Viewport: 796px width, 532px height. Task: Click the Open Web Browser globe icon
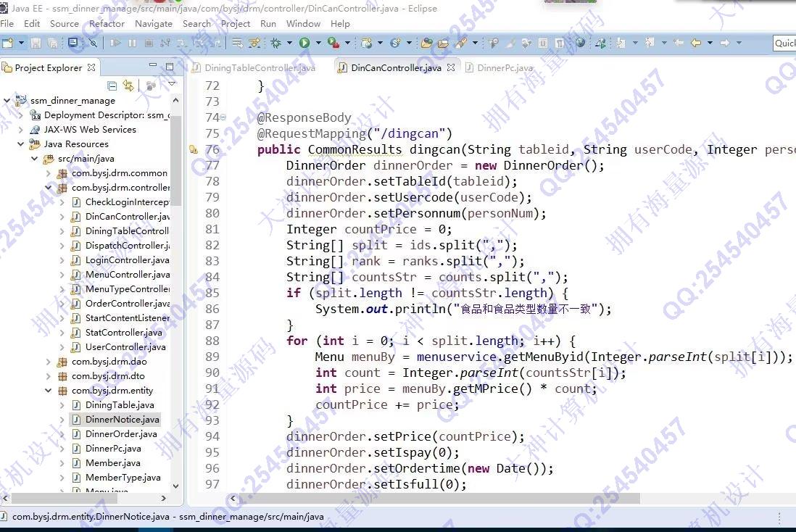[x=580, y=43]
